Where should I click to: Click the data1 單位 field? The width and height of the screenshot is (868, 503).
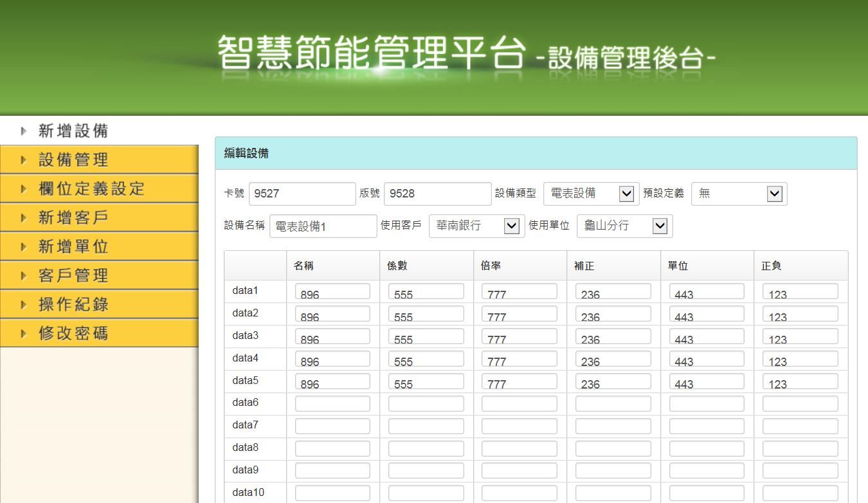point(707,291)
